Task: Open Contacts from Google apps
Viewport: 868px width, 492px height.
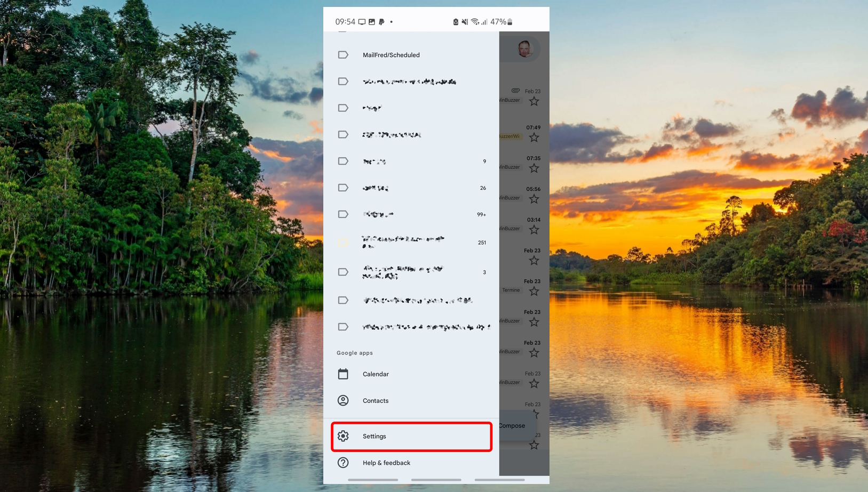Action: (x=411, y=401)
